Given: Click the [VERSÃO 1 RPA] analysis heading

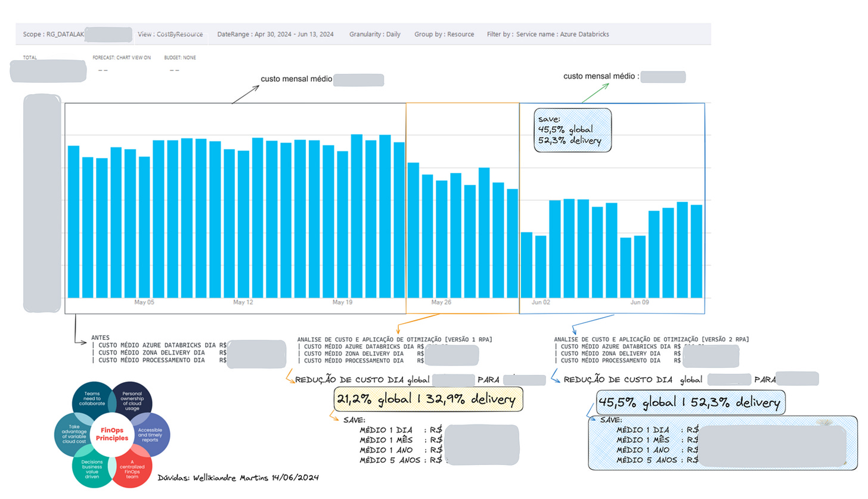Looking at the screenshot, I should pos(395,339).
